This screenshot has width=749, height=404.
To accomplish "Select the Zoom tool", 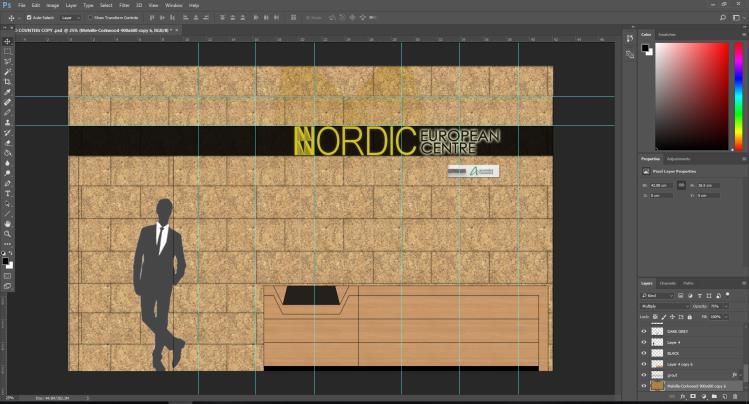I will tap(7, 234).
